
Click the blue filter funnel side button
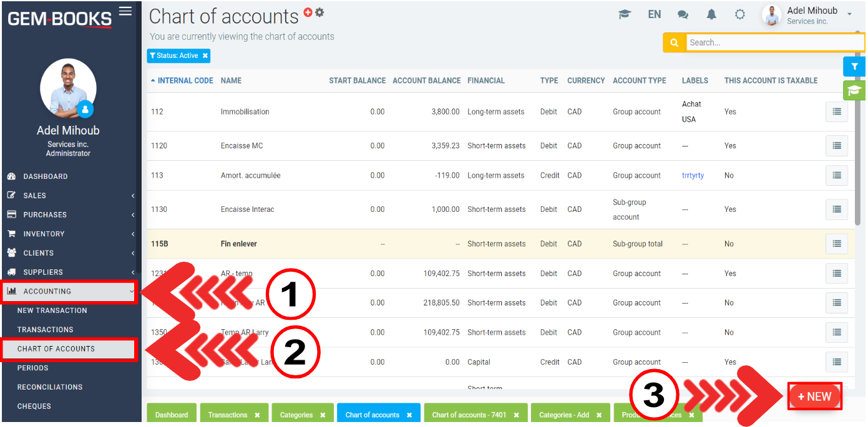tap(854, 67)
